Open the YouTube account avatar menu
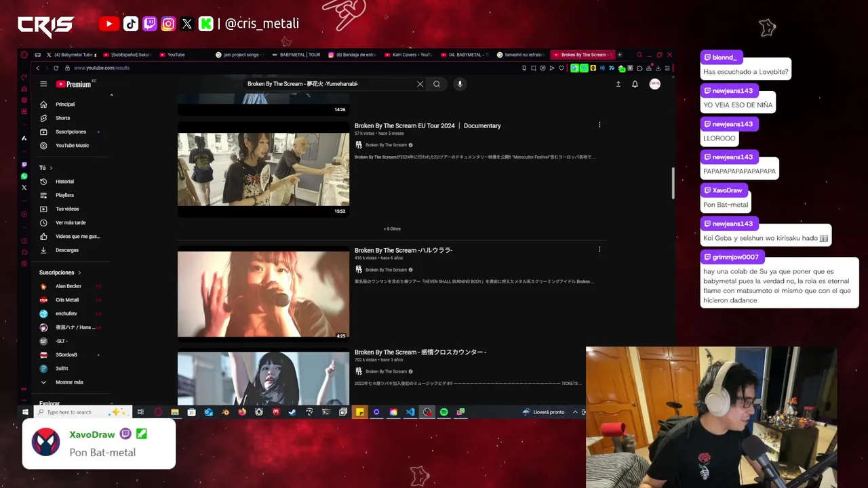This screenshot has height=488, width=868. 654,84
